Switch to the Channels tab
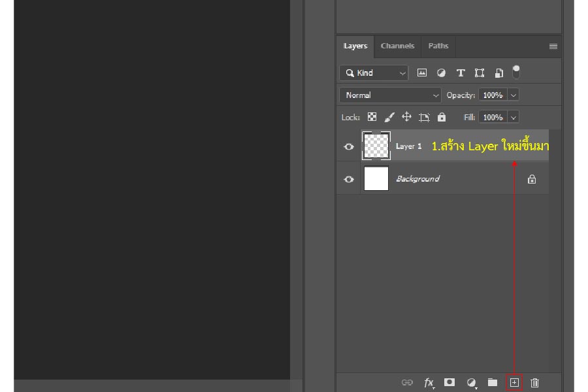The image size is (588, 392). pos(397,46)
